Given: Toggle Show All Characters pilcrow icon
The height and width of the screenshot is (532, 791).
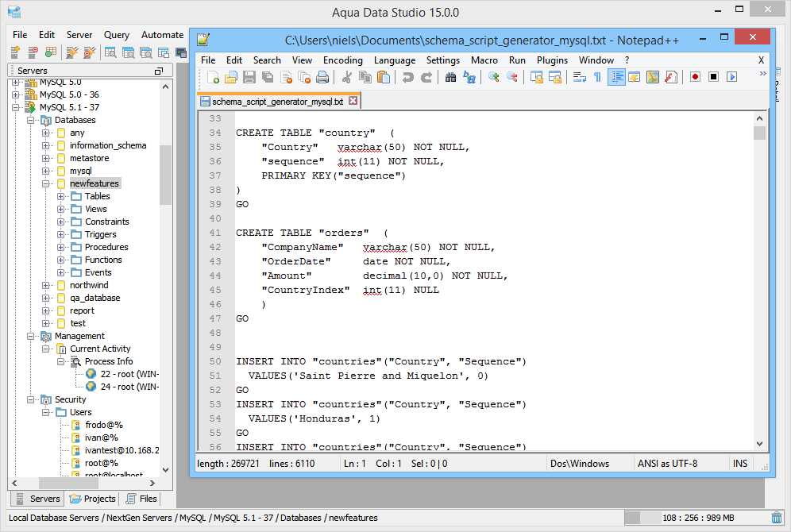Looking at the screenshot, I should pyautogui.click(x=597, y=77).
